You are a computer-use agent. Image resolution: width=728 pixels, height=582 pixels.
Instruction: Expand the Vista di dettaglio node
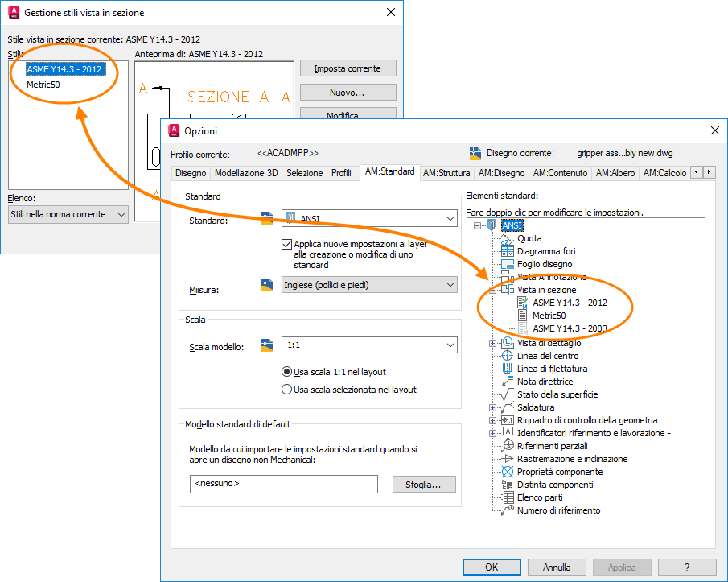pyautogui.click(x=492, y=343)
